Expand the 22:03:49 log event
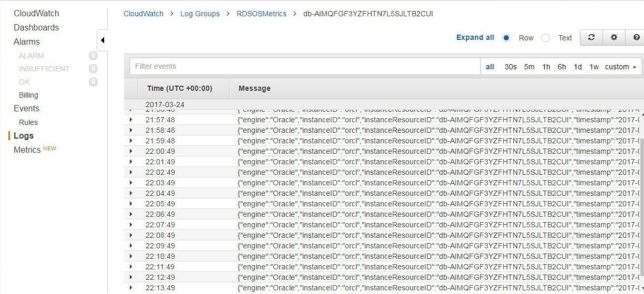This screenshot has width=644, height=294. tap(131, 183)
